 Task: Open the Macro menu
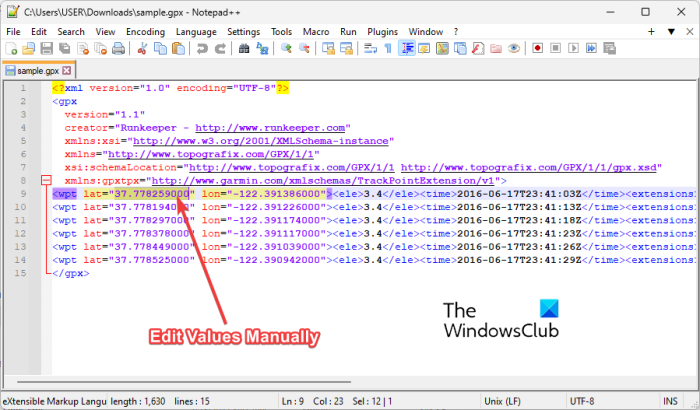[x=316, y=32]
